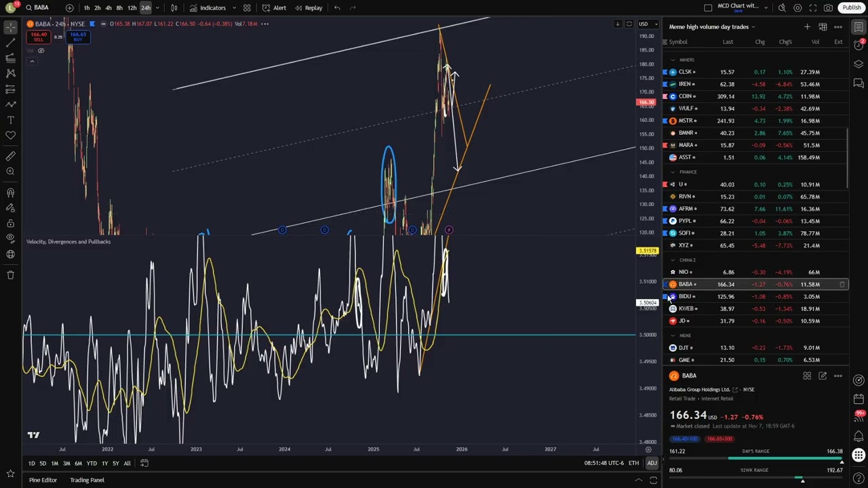Open the object tree layers icon
This screenshot has width=868, height=488.
pos(859,64)
